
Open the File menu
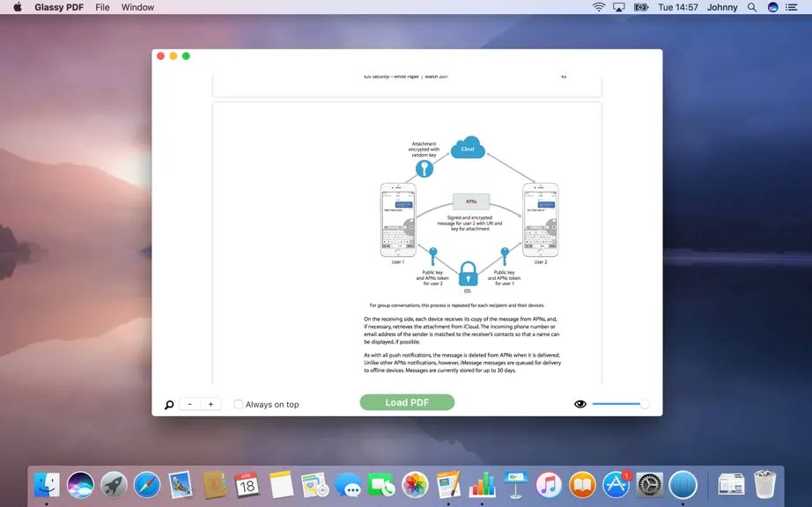102,7
